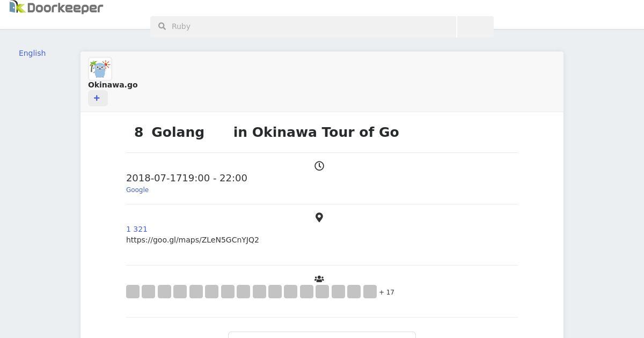Image resolution: width=644 pixels, height=338 pixels.
Task: Click the clock icon above the date
Action: pos(319,166)
